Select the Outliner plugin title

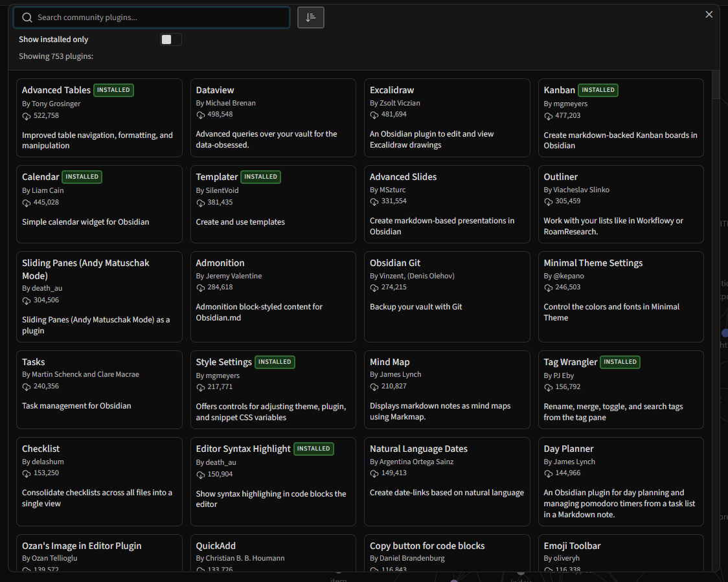tap(560, 177)
